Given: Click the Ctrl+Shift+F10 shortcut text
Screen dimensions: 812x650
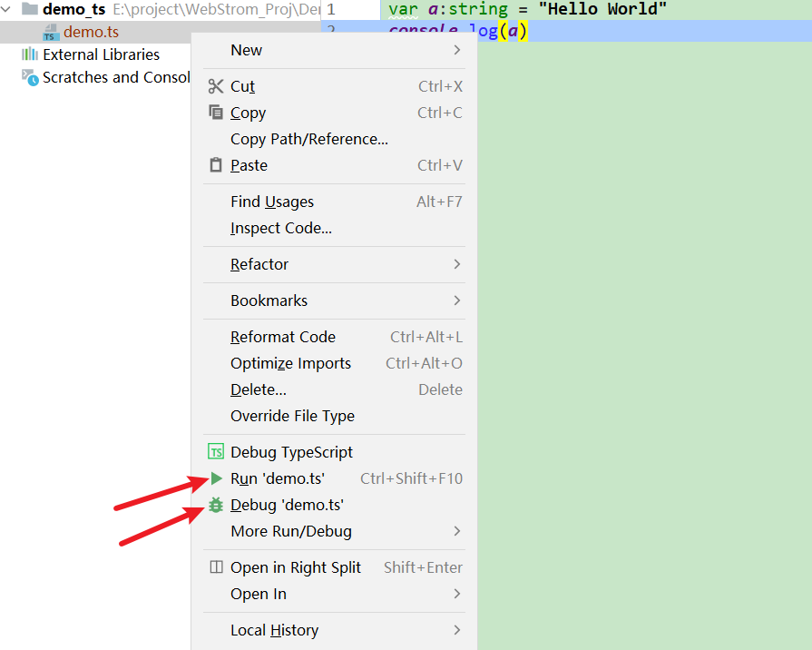Looking at the screenshot, I should point(412,478).
